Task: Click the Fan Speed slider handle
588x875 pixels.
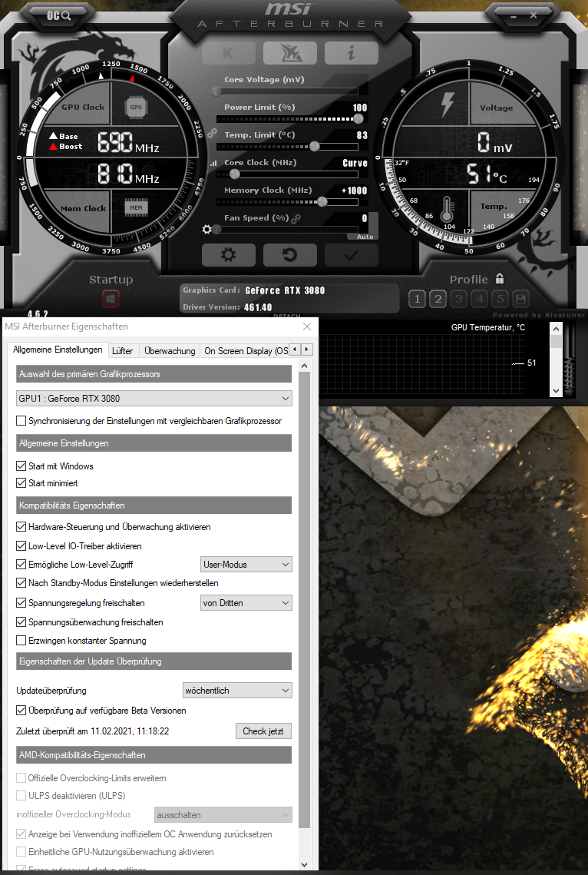Action: [216, 230]
